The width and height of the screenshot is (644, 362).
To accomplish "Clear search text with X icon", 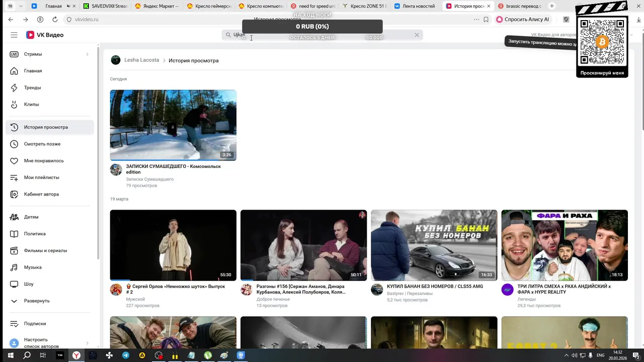I will (417, 35).
